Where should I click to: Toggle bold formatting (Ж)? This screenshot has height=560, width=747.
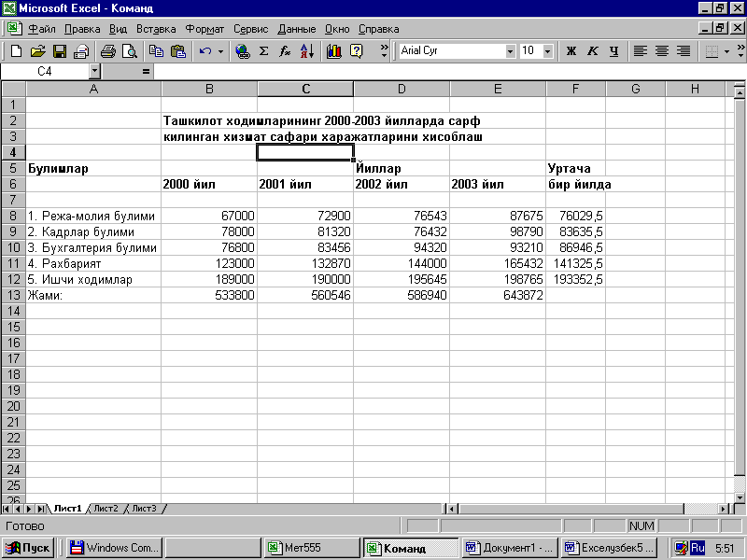571,50
